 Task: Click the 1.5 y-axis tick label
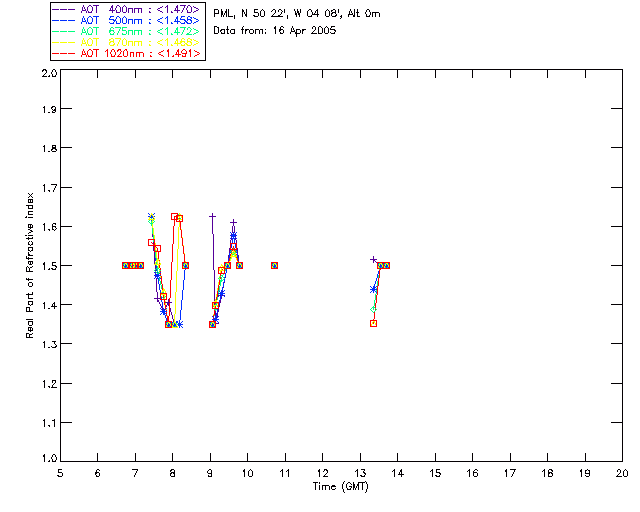click(x=49, y=266)
